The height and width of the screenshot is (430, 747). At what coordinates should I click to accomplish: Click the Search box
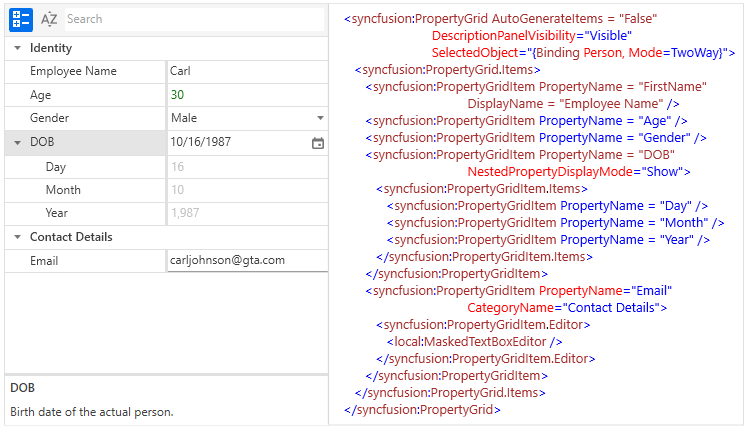190,18
